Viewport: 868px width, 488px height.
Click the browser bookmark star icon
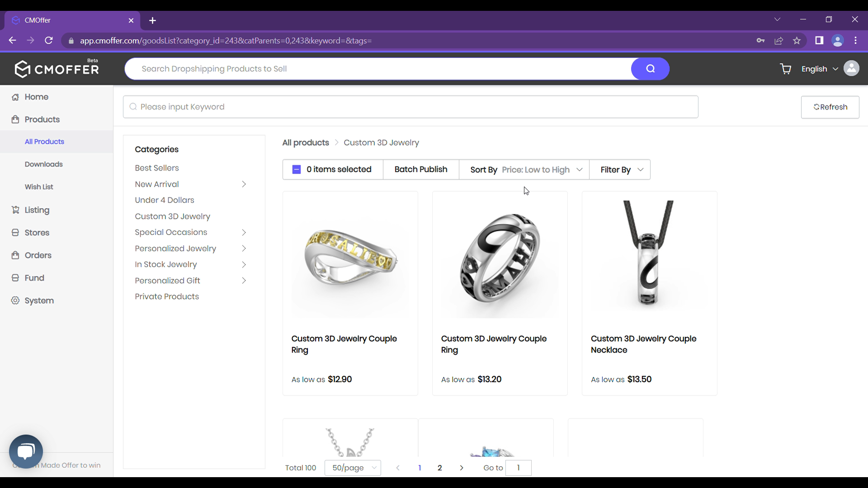tap(798, 41)
